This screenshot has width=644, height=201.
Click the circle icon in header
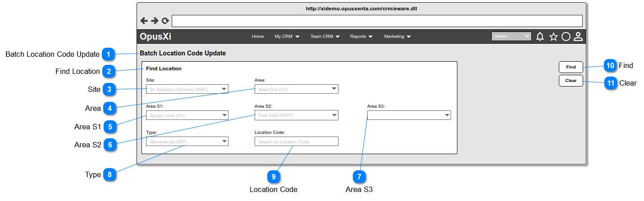(x=566, y=37)
